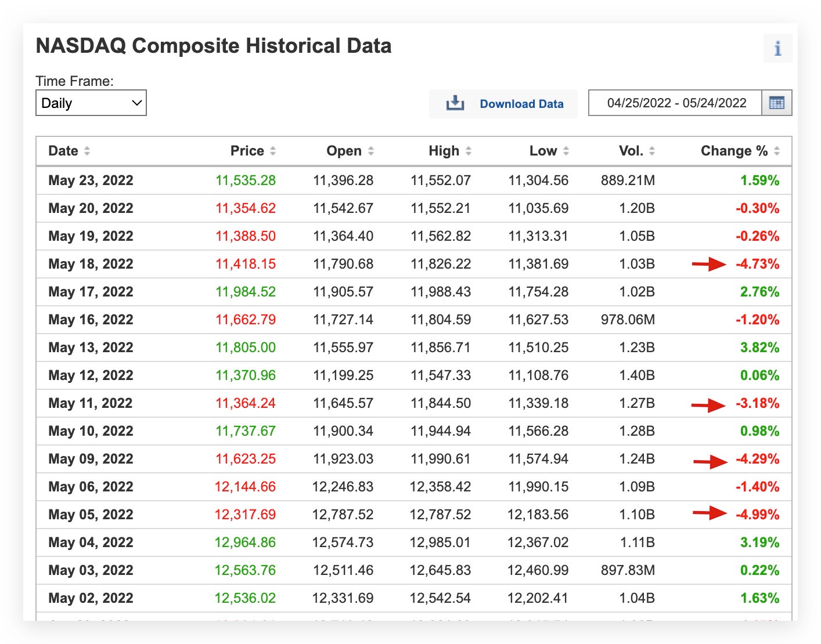Toggle sort order of the Change % column
This screenshot has width=821, height=644.
(x=777, y=151)
